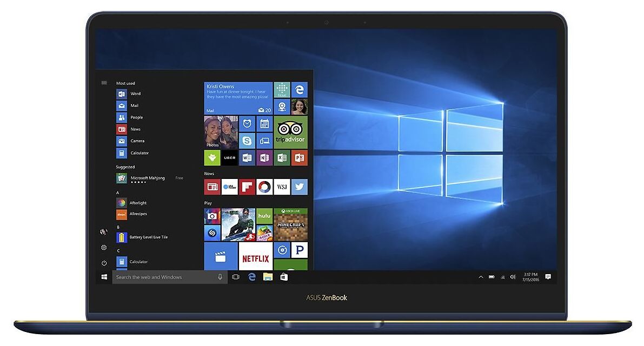Screen dimensions: 644x346
Task: Open the Phone Companion devices tile
Action: 264,141
